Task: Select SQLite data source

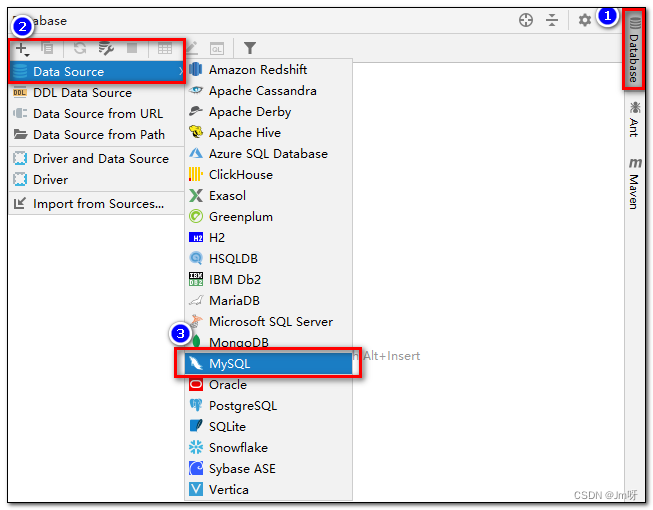Action: coord(269,427)
